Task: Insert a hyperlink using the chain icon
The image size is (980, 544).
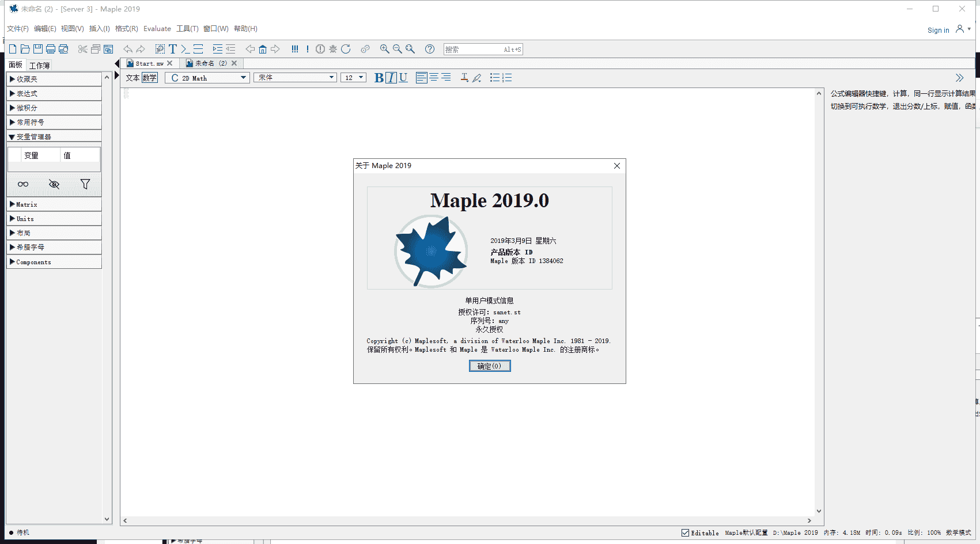Action: click(x=365, y=49)
